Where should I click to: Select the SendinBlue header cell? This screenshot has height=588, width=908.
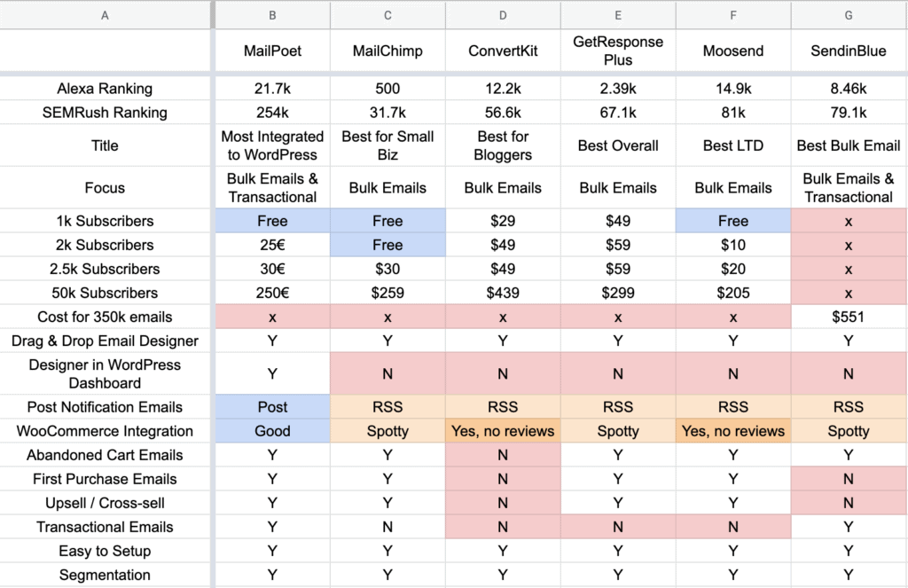click(849, 51)
